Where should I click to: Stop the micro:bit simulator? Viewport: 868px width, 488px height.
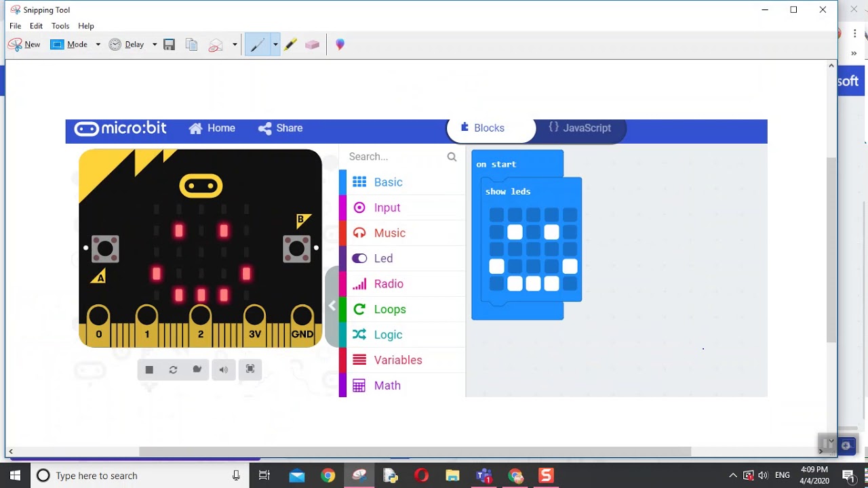pyautogui.click(x=149, y=369)
